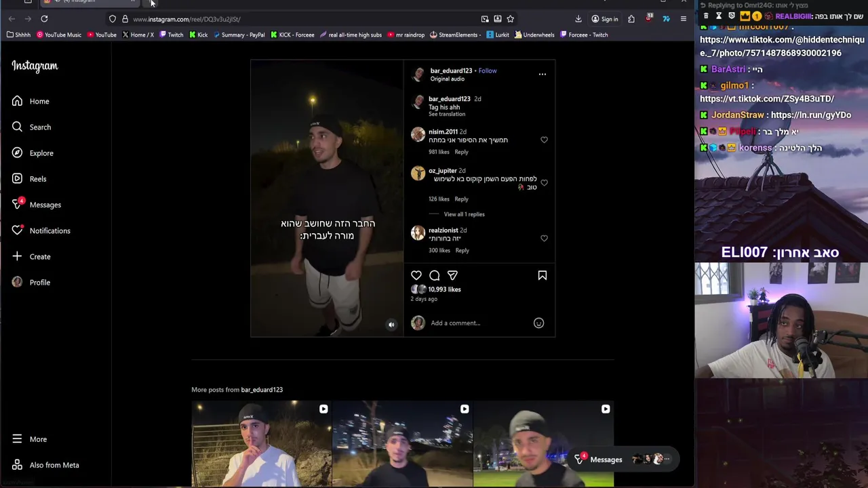Open the Summary - PayPal bookmark
Viewport: 868px width, 488px height.
point(239,35)
